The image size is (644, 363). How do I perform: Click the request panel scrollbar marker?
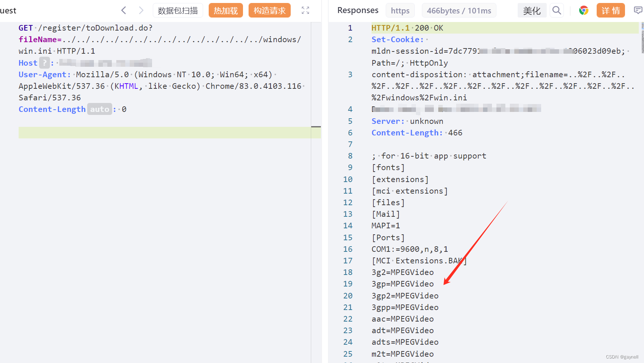pyautogui.click(x=316, y=127)
